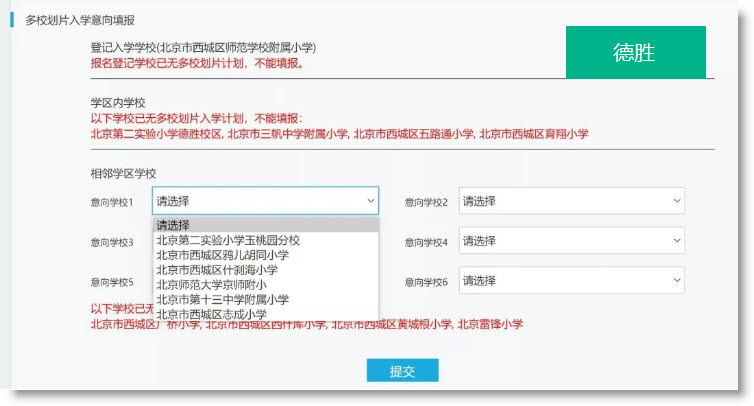754x406 pixels.
Task: Choose 北京第二实验小学玉桃园分校 from the list
Action: point(266,240)
